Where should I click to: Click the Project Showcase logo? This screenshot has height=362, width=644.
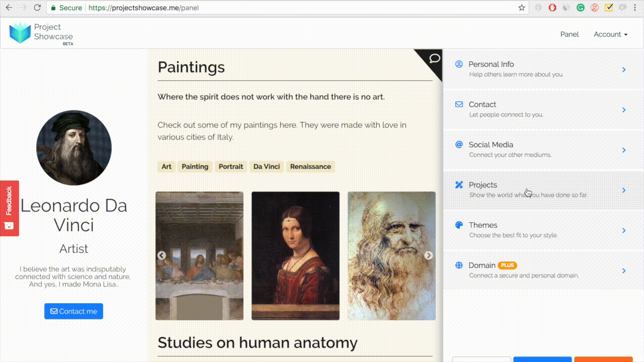(x=41, y=34)
